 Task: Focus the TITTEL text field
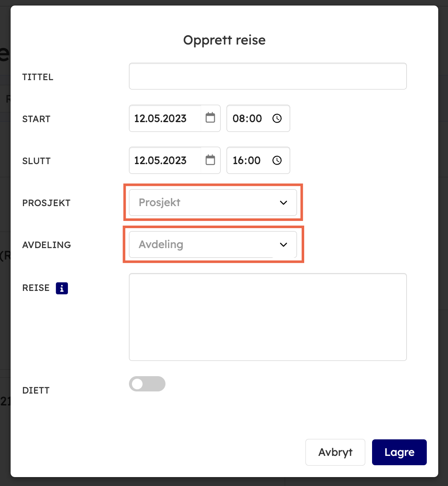click(x=267, y=76)
